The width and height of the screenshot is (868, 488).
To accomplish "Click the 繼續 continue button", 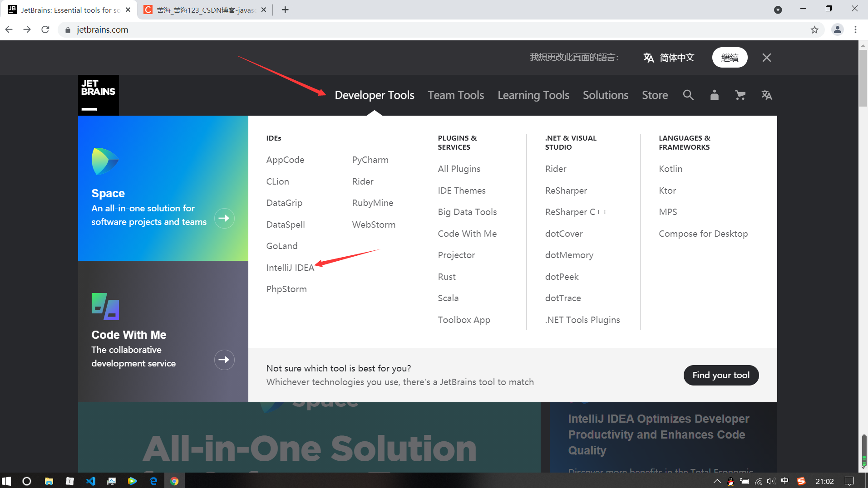I will coord(730,58).
